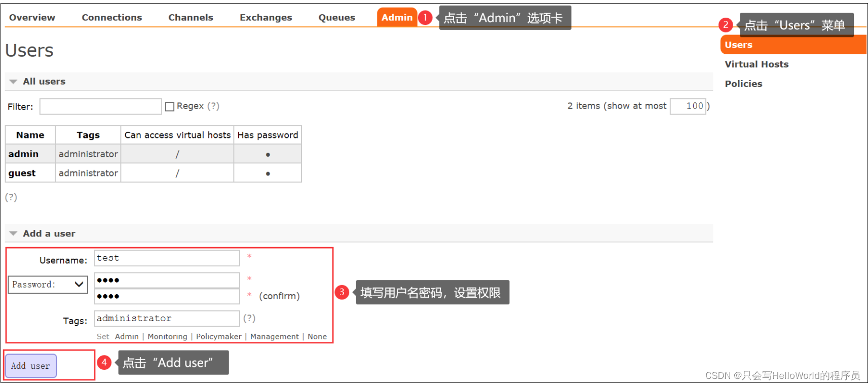Click Can access virtual hosts header
Viewport: 868px width, 385px height.
point(177,135)
